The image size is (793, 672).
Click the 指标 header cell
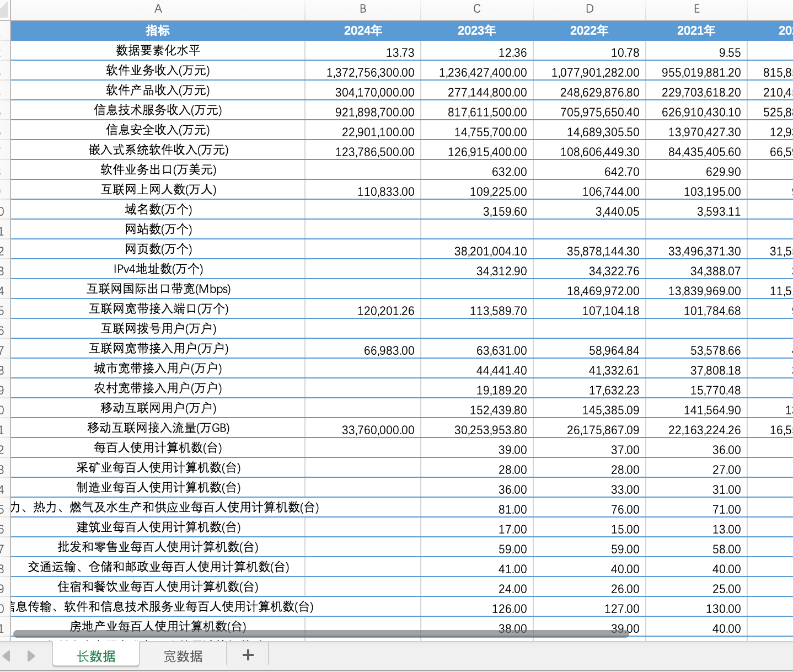tap(158, 31)
